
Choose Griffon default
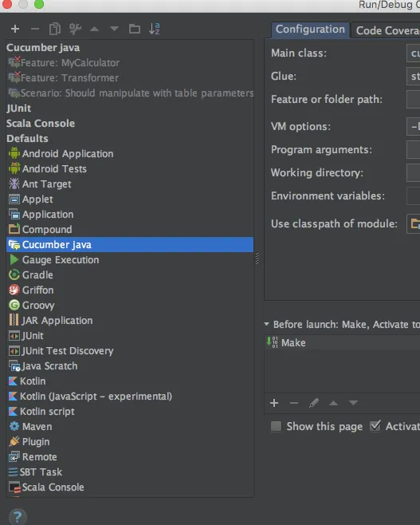tap(130, 290)
